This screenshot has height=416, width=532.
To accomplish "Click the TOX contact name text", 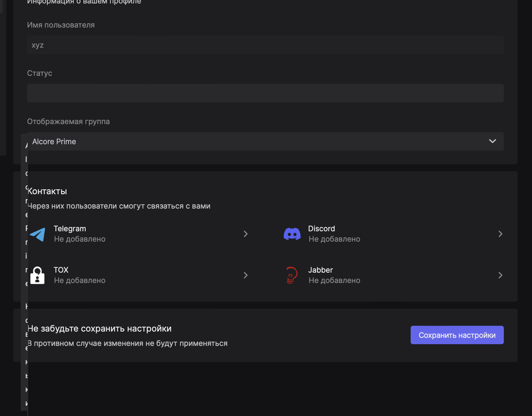I will [61, 270].
